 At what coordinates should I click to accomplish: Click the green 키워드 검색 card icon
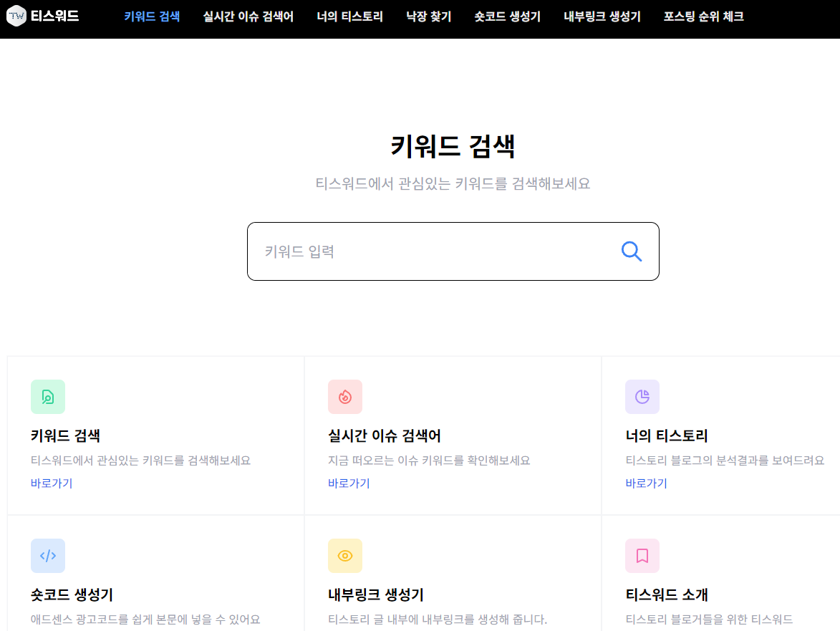[x=48, y=397]
